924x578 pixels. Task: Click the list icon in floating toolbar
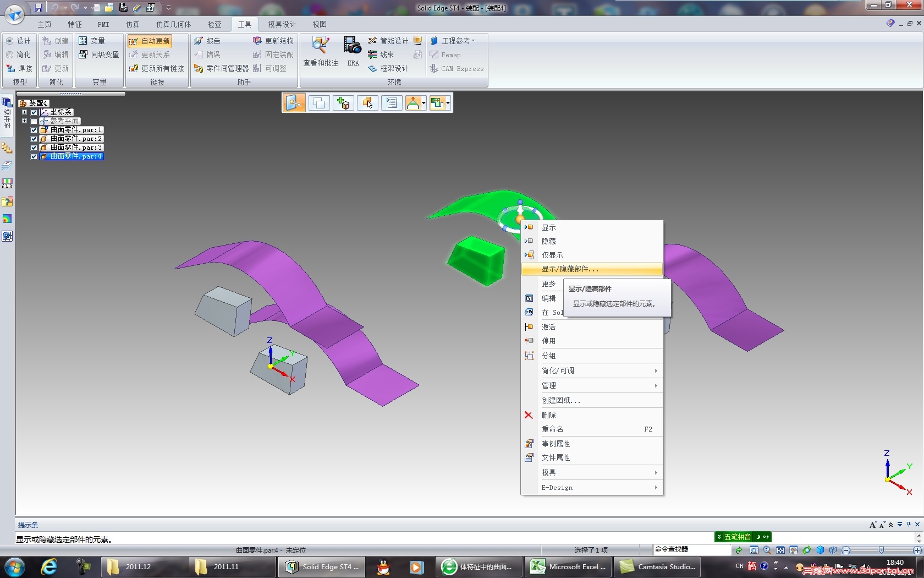392,103
